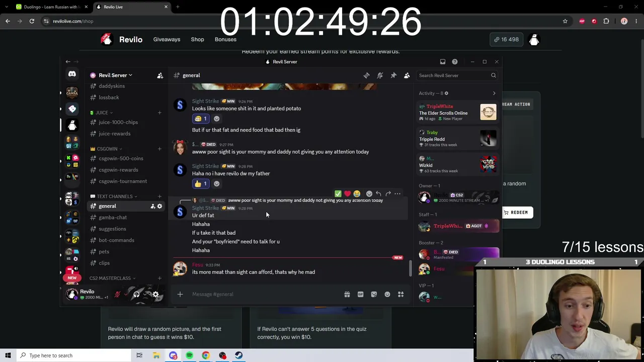This screenshot has height=362, width=644.
Task: Jump to new messages via NEW badge
Action: point(398,257)
